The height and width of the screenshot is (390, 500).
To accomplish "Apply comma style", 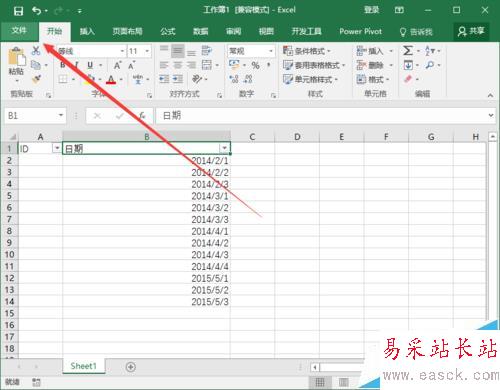I will point(269,65).
